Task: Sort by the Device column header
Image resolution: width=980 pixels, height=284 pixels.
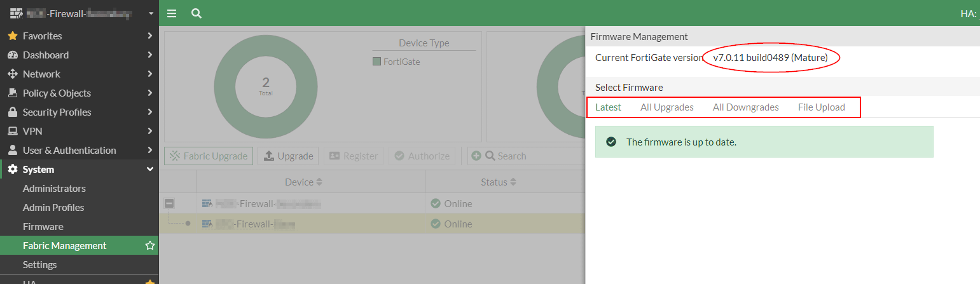Action: [x=304, y=182]
